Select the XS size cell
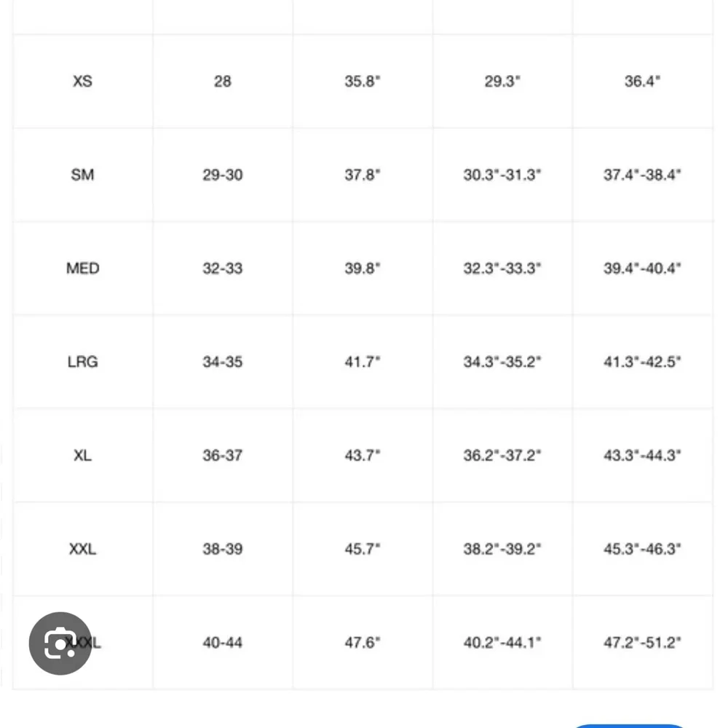This screenshot has width=728, height=728. pyautogui.click(x=83, y=82)
